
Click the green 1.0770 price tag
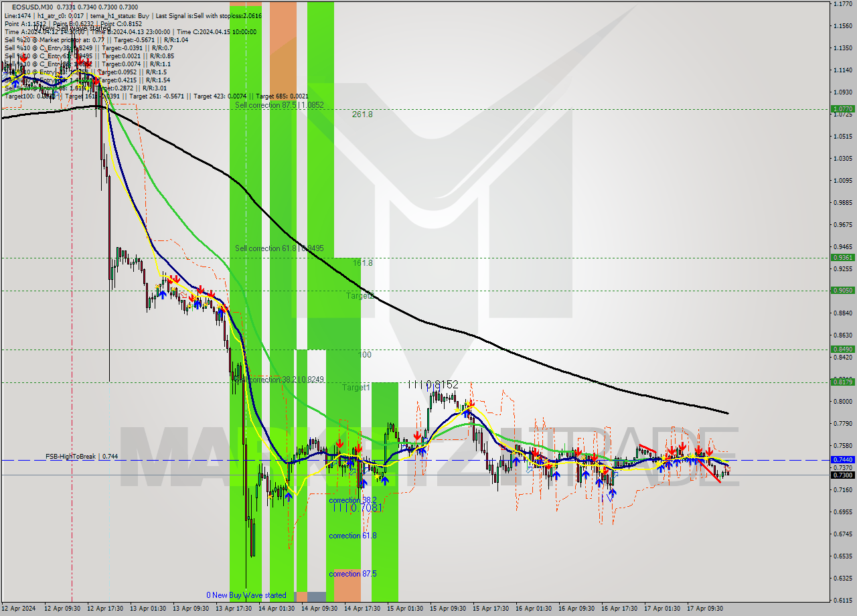pyautogui.click(x=842, y=108)
